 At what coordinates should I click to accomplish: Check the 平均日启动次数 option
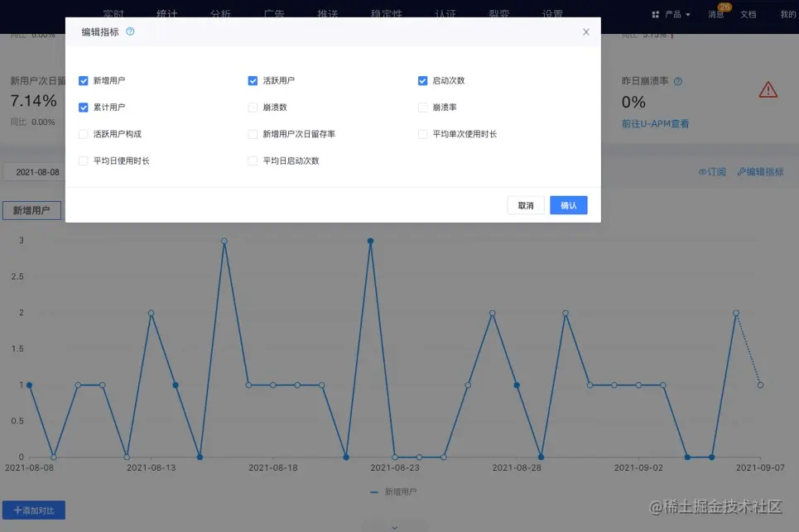point(253,161)
